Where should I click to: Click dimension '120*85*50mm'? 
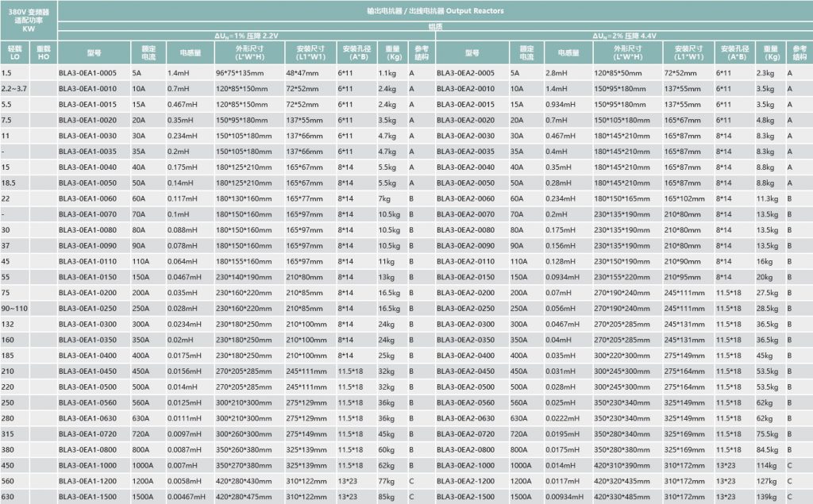point(618,73)
